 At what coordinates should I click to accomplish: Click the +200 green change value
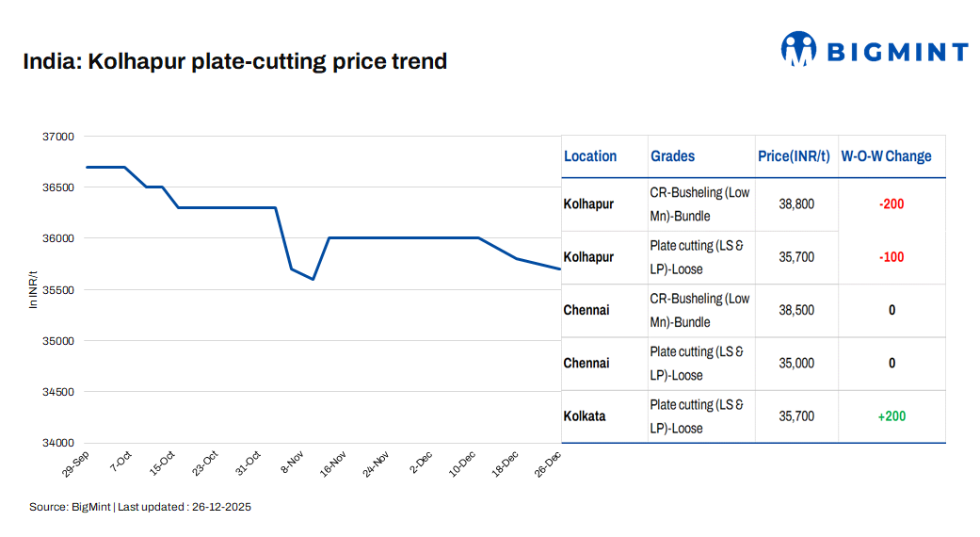892,416
